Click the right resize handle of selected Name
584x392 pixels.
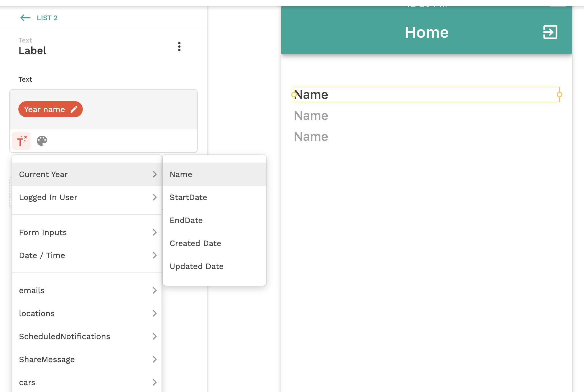[559, 95]
